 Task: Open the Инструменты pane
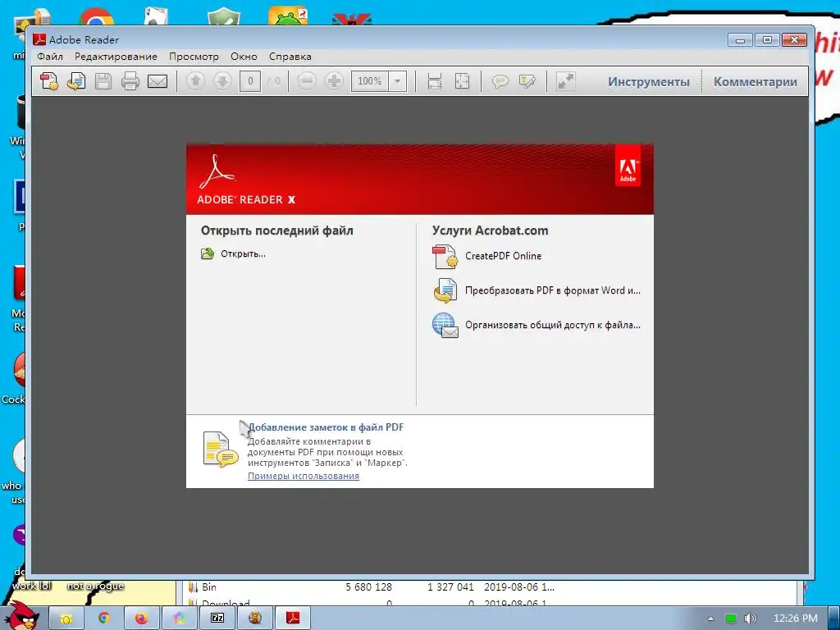click(x=648, y=82)
